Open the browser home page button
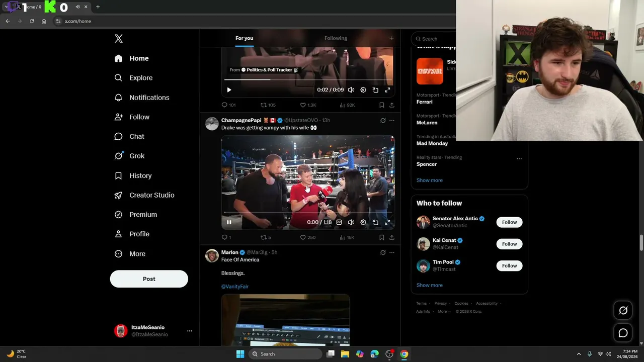 [44, 21]
